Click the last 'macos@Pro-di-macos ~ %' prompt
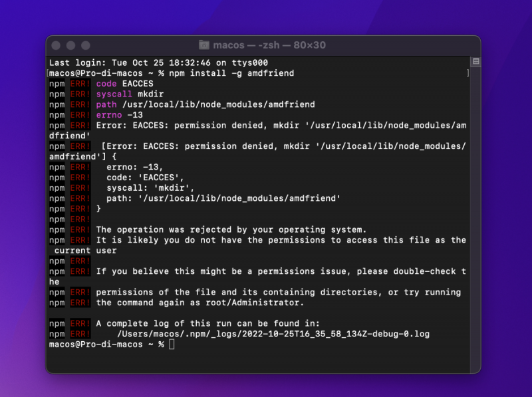532x397 pixels. pyautogui.click(x=106, y=344)
